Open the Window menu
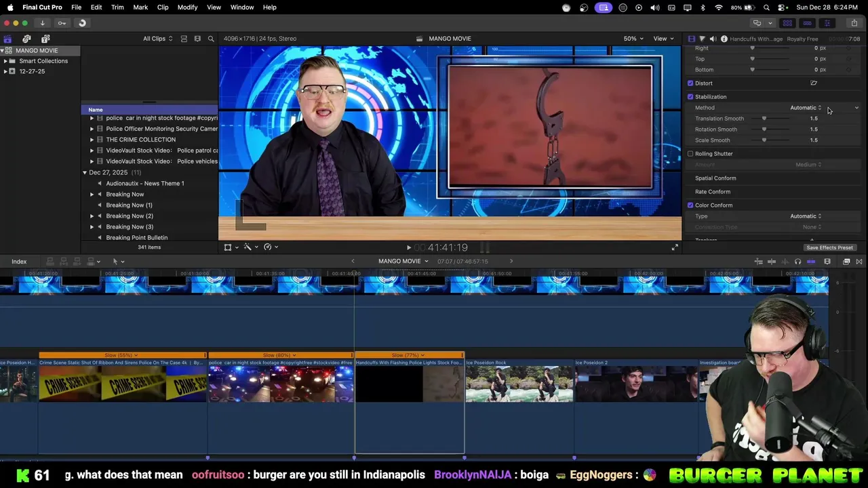The height and width of the screenshot is (488, 868). coord(242,7)
